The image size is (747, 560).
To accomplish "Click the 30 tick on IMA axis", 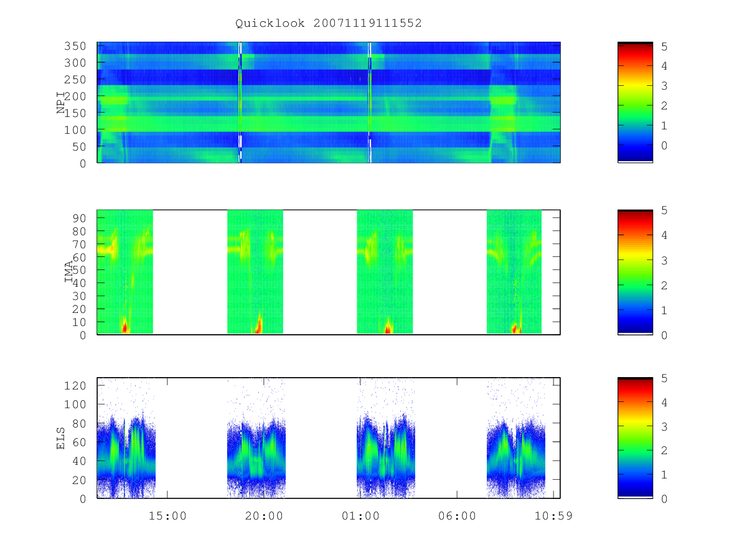I will (79, 296).
